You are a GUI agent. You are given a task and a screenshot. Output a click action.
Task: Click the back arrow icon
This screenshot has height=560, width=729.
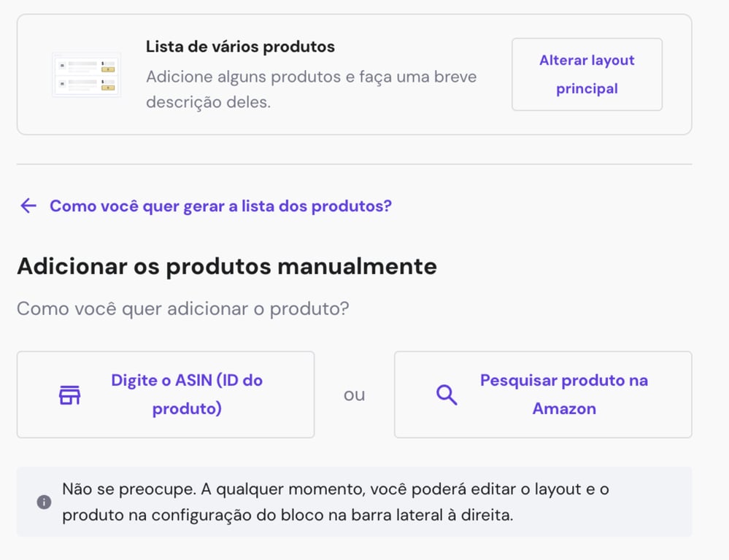click(27, 205)
